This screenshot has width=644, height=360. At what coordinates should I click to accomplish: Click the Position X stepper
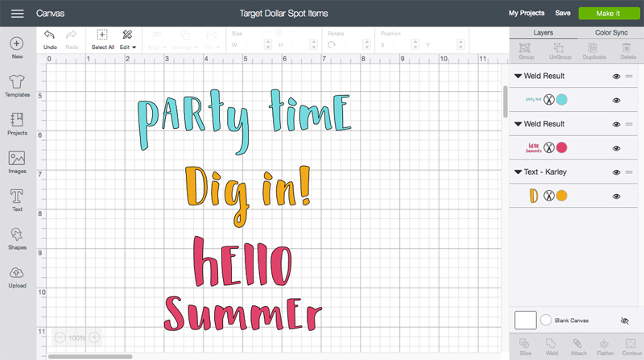[415, 44]
